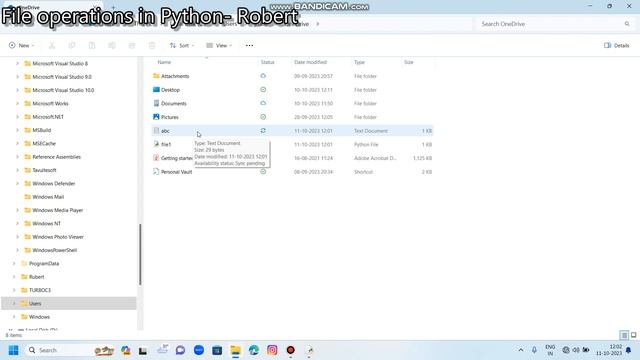This screenshot has width=640, height=360.
Task: Click the notification bell in system tray
Action: [x=629, y=350]
